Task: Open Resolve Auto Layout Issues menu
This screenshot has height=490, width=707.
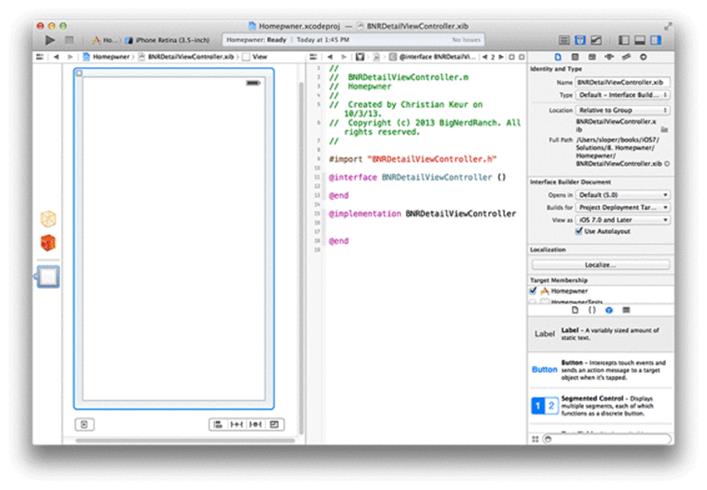Action: pyautogui.click(x=256, y=424)
